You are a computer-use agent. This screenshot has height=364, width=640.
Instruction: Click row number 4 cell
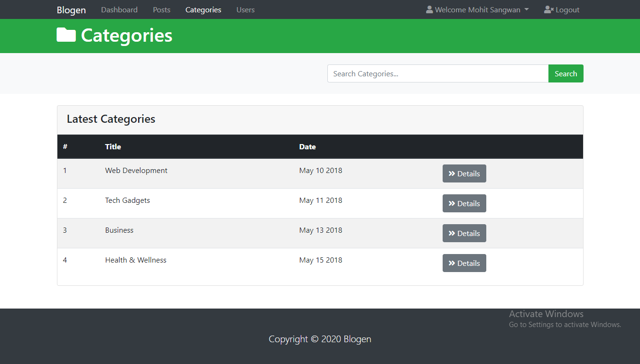coord(65,260)
